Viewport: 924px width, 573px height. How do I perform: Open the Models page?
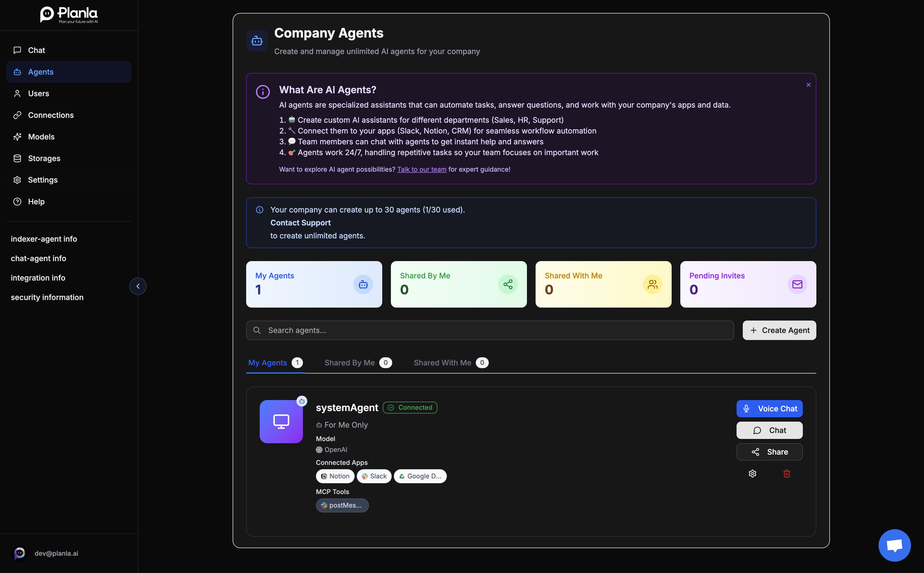coord(69,137)
